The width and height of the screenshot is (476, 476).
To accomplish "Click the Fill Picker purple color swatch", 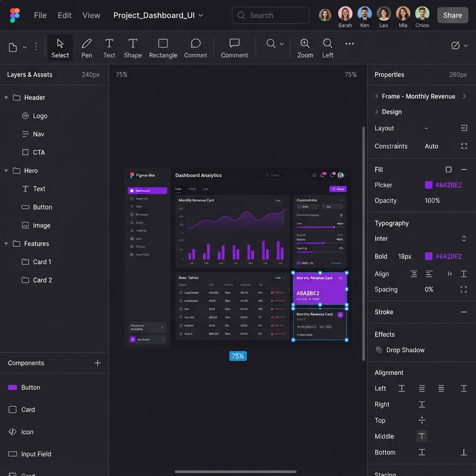I will coord(428,185).
